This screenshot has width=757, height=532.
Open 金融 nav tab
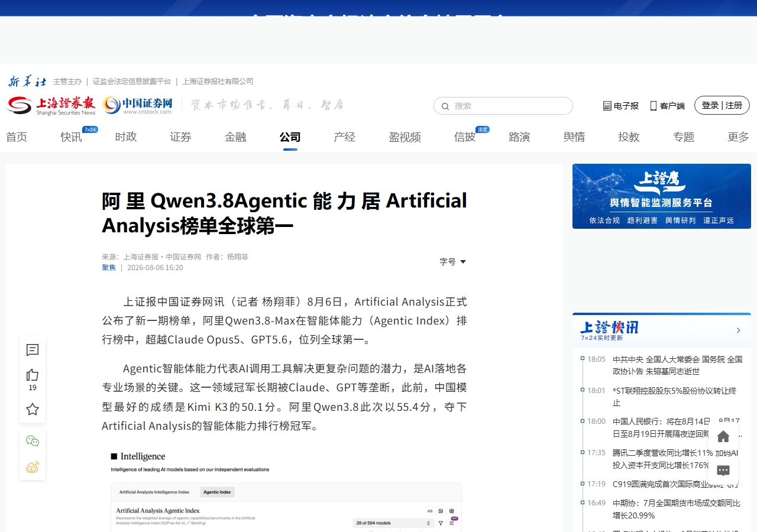235,137
